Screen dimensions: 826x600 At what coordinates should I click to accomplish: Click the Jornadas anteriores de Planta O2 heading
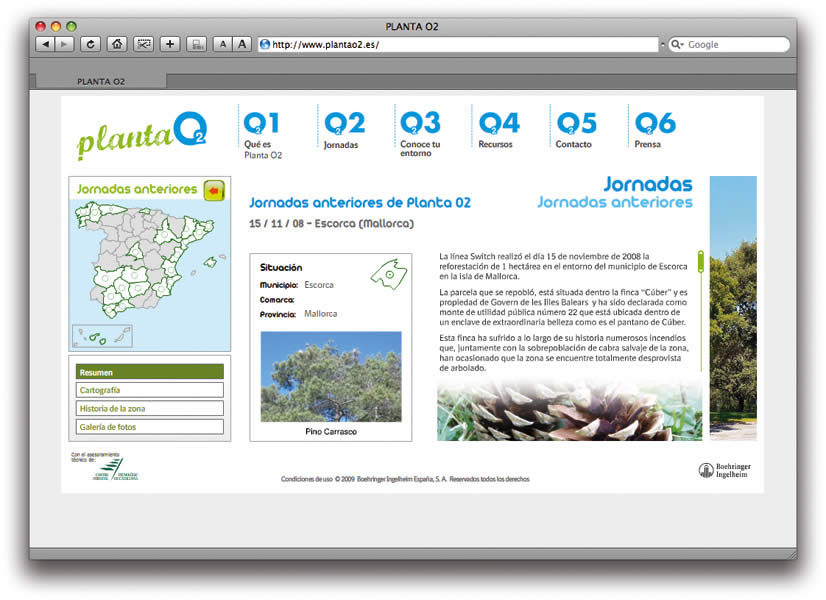pos(360,203)
